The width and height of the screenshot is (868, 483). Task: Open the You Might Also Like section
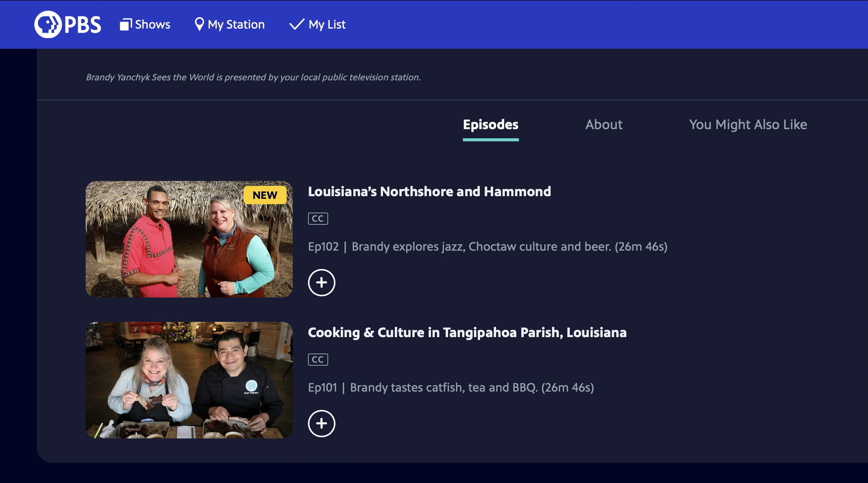click(x=748, y=125)
